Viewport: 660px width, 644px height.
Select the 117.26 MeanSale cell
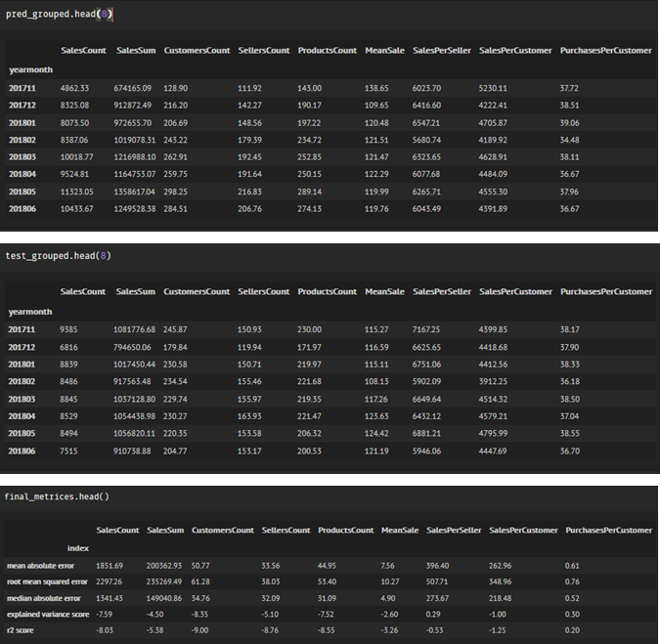(375, 399)
